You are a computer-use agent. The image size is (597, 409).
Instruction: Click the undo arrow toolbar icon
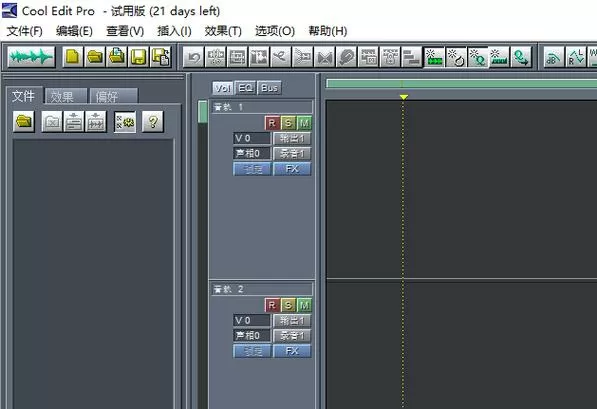(194, 58)
